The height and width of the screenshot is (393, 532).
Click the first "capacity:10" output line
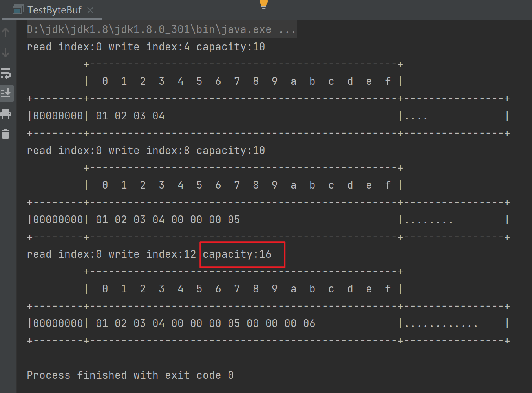click(x=230, y=47)
